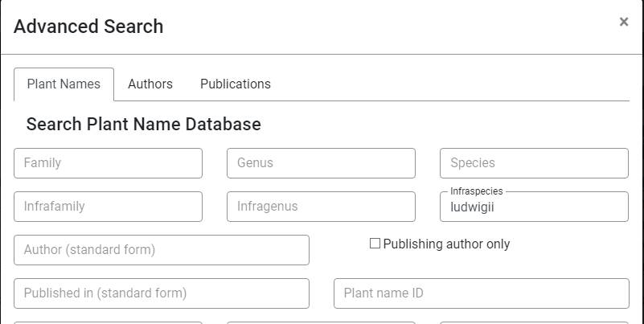Click the Search Plant Name Database heading
The image size is (644, 324).
pos(143,125)
